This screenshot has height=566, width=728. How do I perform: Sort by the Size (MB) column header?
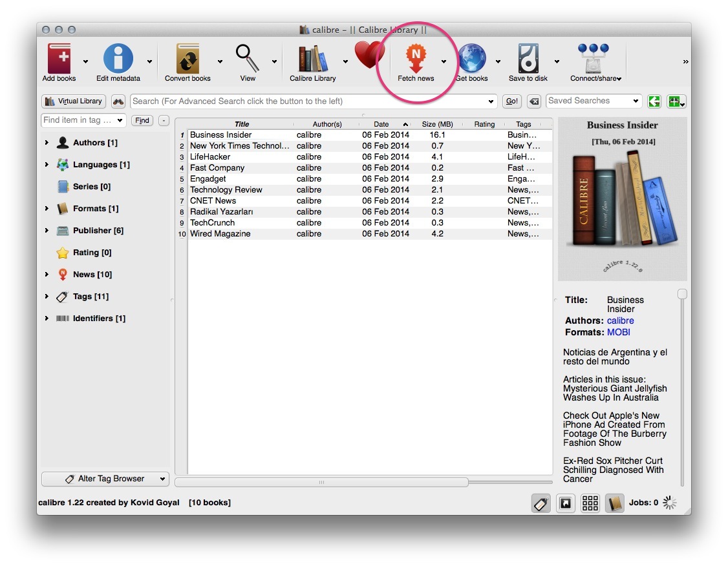437,124
